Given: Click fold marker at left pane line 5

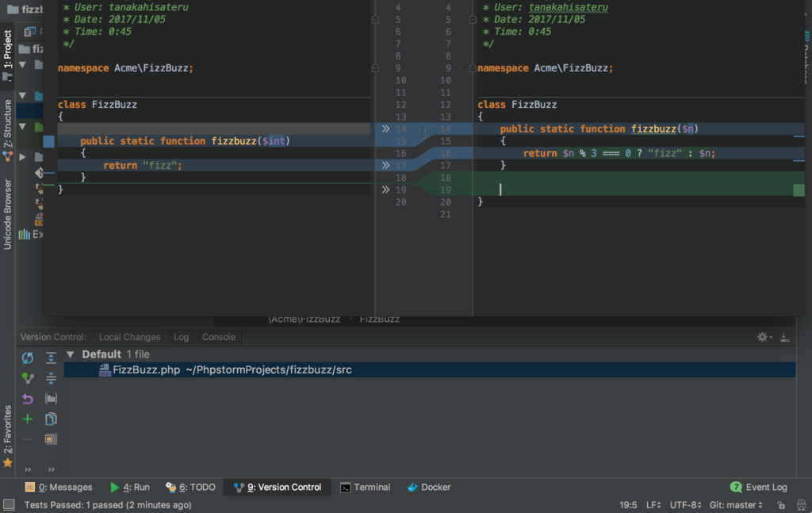Looking at the screenshot, I should pos(375,19).
